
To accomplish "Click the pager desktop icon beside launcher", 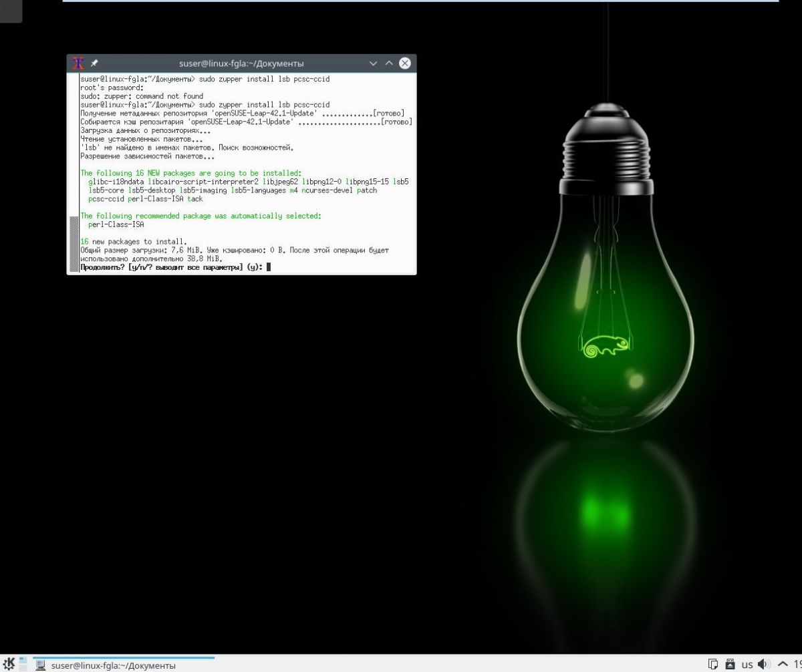I will [23, 664].
